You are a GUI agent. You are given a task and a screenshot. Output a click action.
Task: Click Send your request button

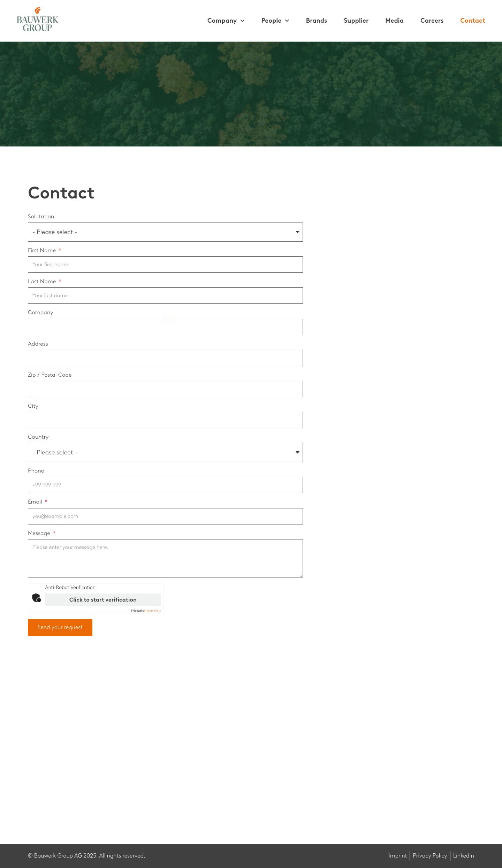[60, 627]
